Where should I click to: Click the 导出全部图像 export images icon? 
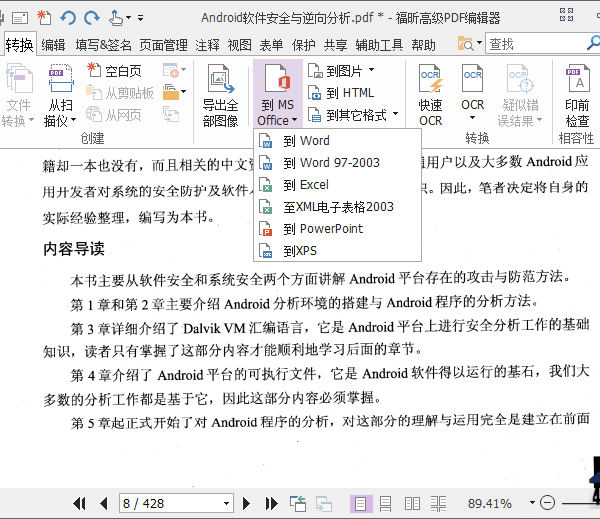[x=220, y=95]
